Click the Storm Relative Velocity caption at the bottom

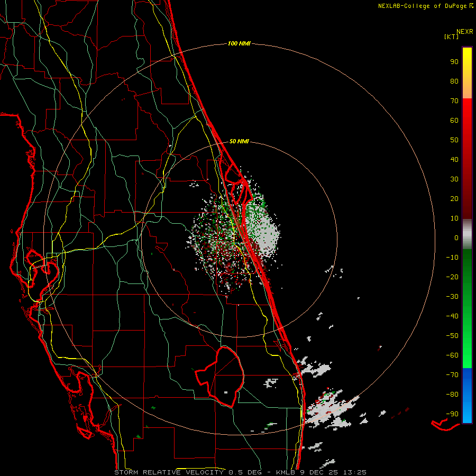tap(241, 472)
